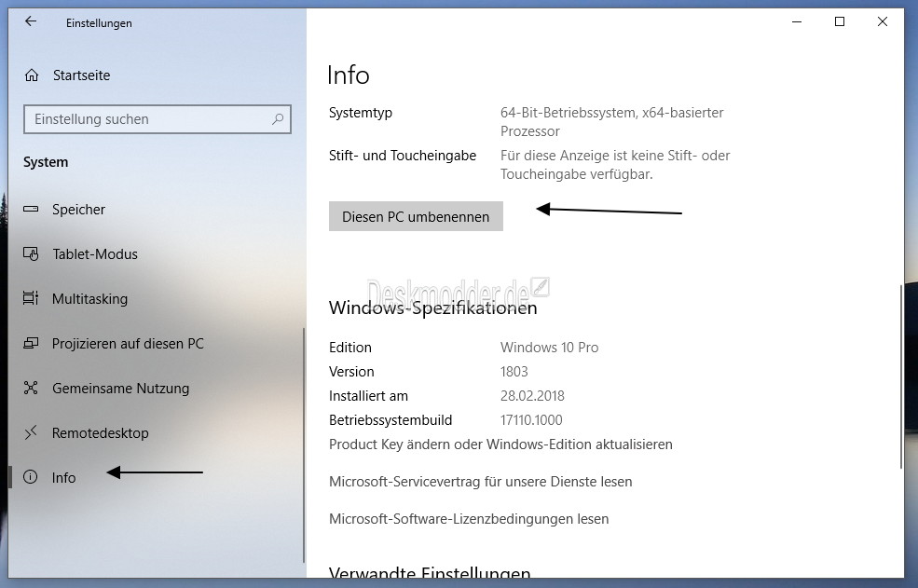Click the Info circle icon
918x588 pixels.
(x=31, y=477)
